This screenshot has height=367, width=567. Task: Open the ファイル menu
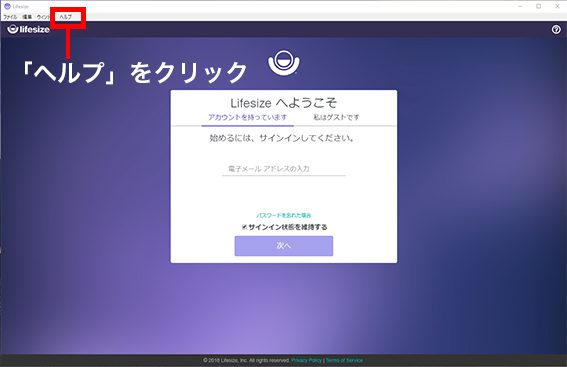tap(10, 17)
